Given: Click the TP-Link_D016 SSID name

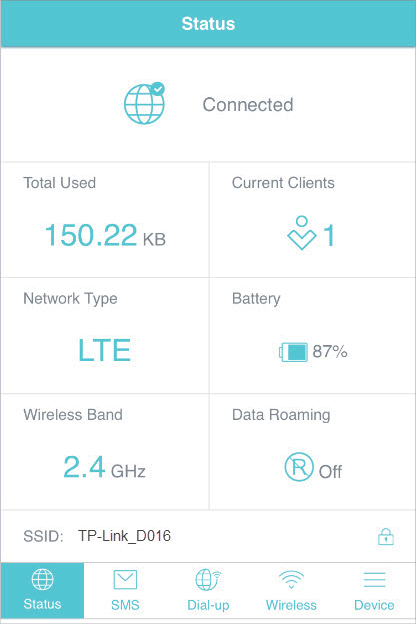Looking at the screenshot, I should 124,536.
